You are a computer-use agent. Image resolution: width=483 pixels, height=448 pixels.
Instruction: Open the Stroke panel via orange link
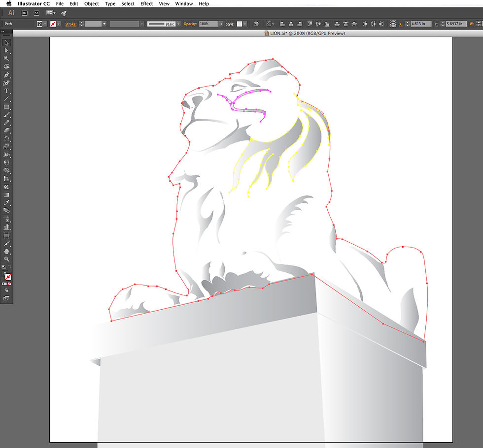click(72, 23)
